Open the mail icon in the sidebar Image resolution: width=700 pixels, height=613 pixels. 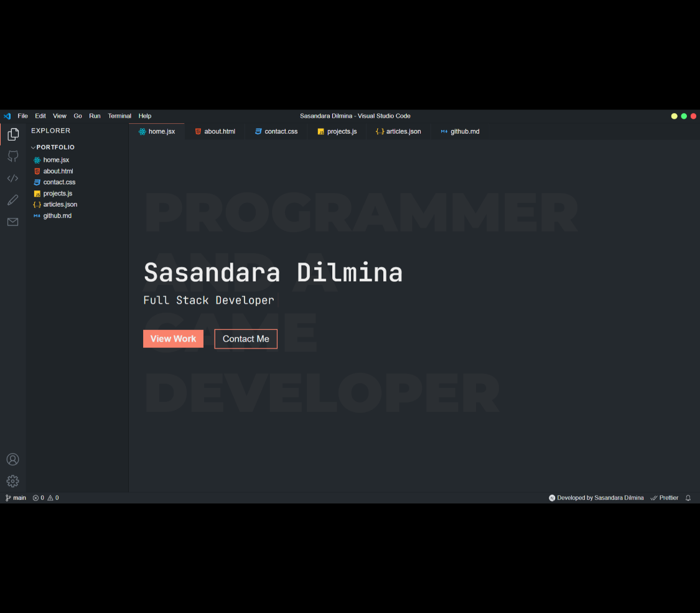point(12,222)
